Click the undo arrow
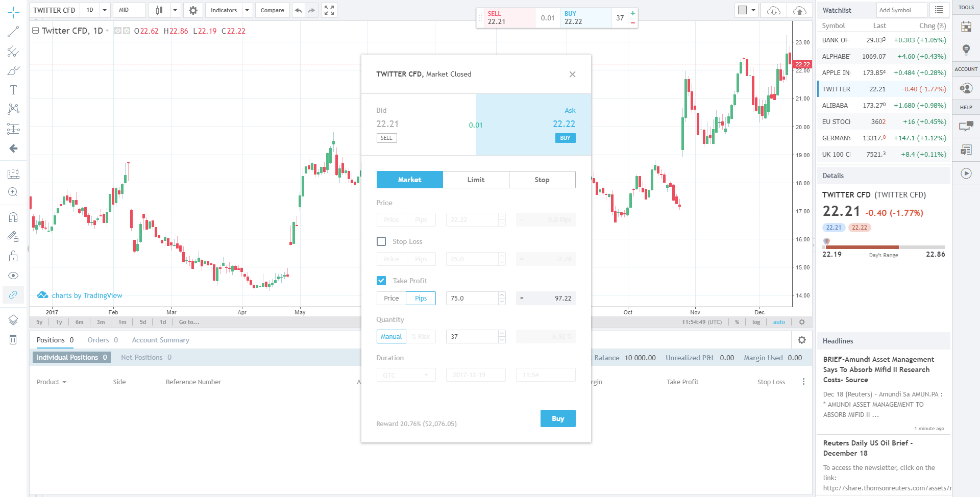980x497 pixels. (x=299, y=10)
